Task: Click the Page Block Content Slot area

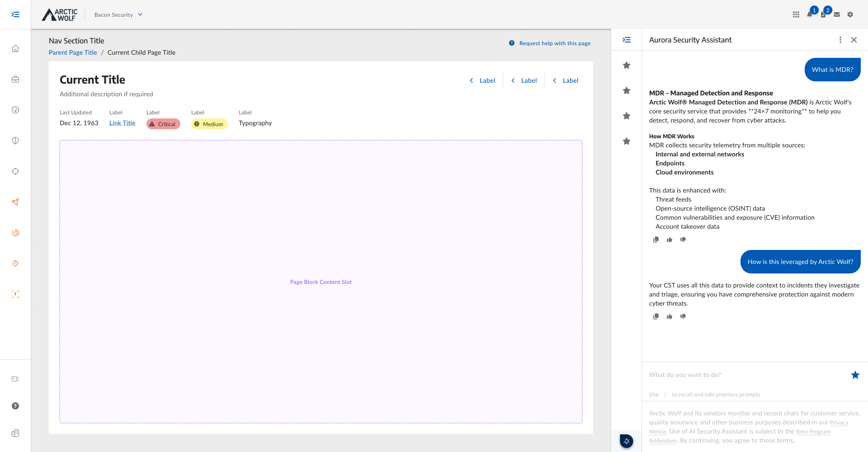Action: [x=321, y=282]
